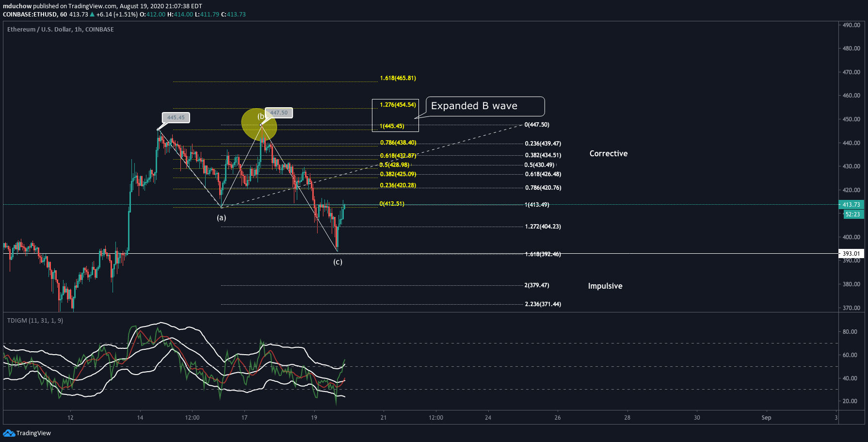Click the Ethereum / U.S. Dollar chart title
This screenshot has height=442, width=868.
coord(61,30)
